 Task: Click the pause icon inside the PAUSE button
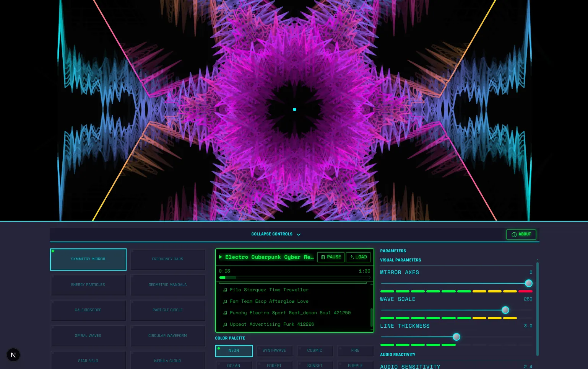[x=323, y=257]
